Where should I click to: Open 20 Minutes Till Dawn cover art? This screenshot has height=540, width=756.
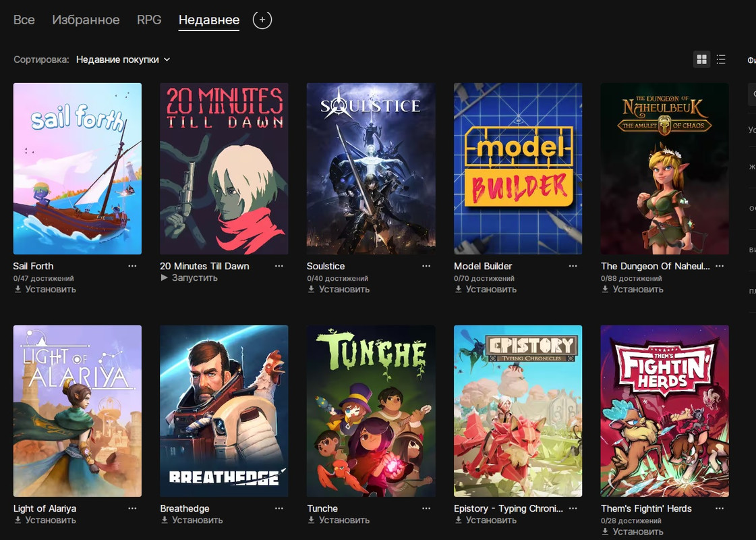(224, 169)
